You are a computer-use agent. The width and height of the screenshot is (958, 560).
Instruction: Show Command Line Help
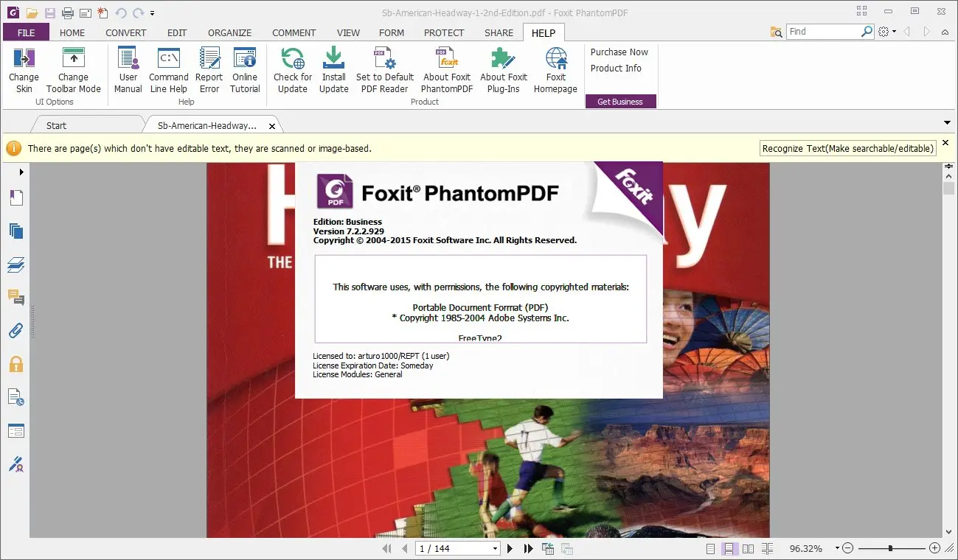pyautogui.click(x=169, y=71)
